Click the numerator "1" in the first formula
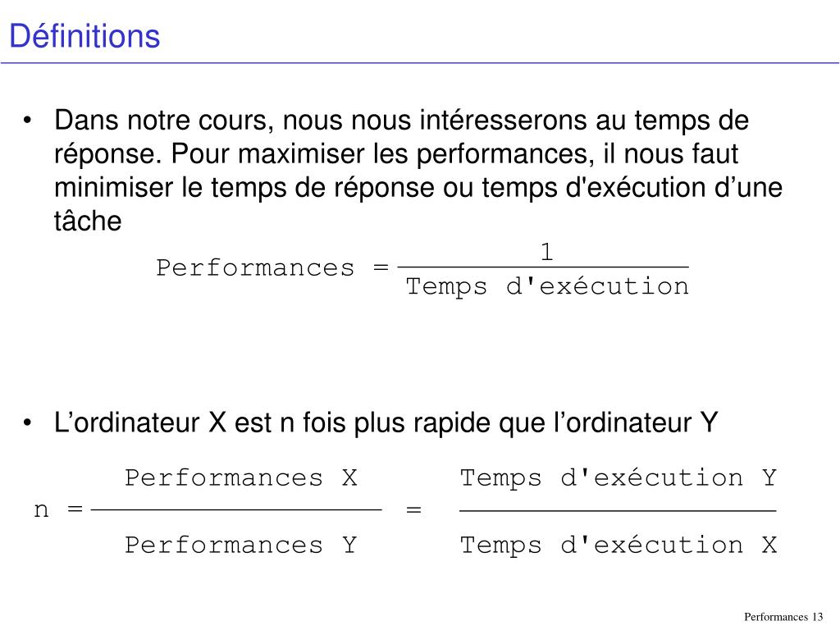840x630 pixels. 547,252
